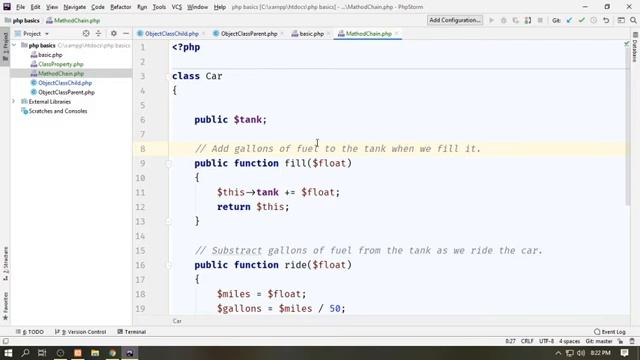640x360 pixels.
Task: Open the UTF-8 encoding selector
Action: coord(546,341)
